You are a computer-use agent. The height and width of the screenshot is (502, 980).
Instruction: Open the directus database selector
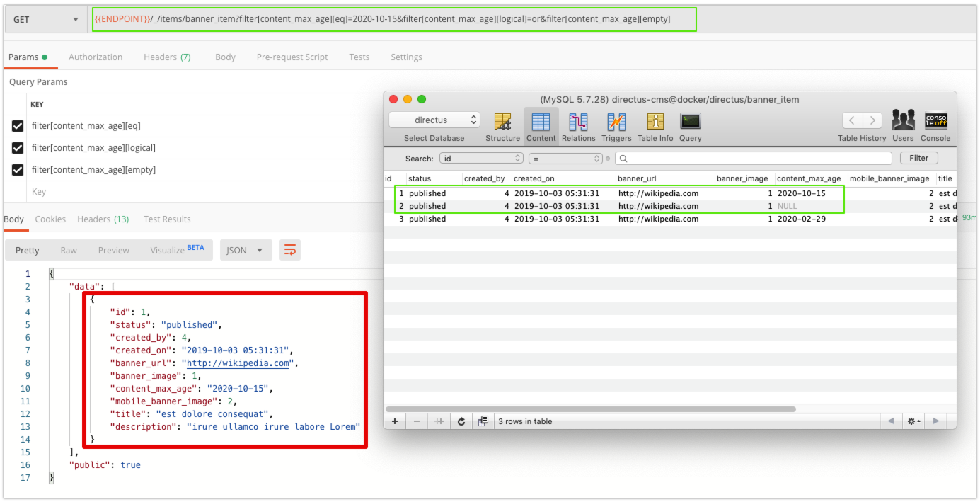point(434,119)
